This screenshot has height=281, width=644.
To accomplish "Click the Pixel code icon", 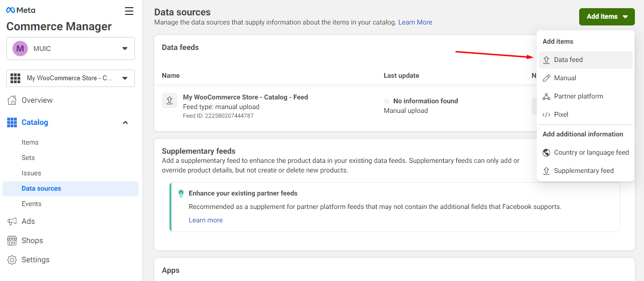I will click(x=546, y=115).
